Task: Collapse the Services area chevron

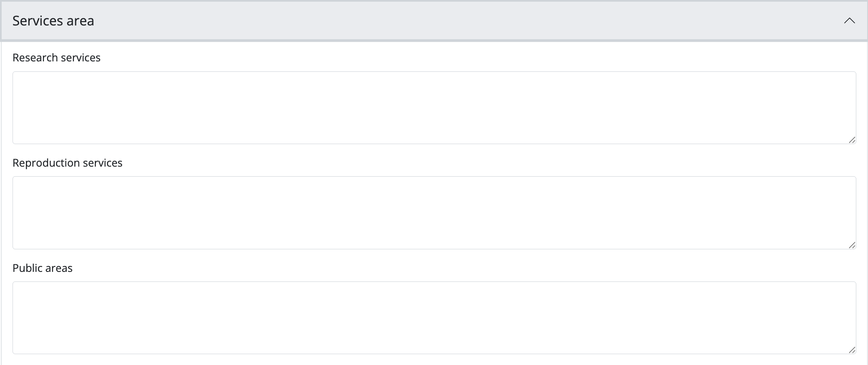Action: (x=849, y=21)
